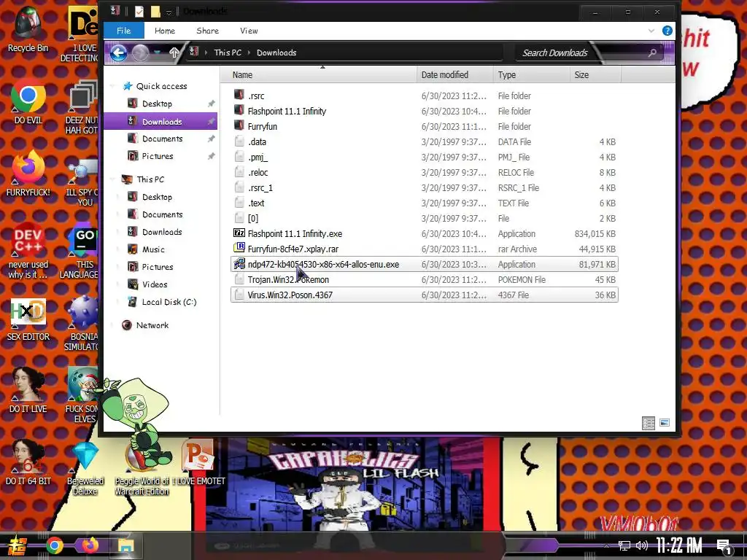This screenshot has height=560, width=747.
Task: Expand the ribbon with the chevron near Help
Action: [x=651, y=31]
